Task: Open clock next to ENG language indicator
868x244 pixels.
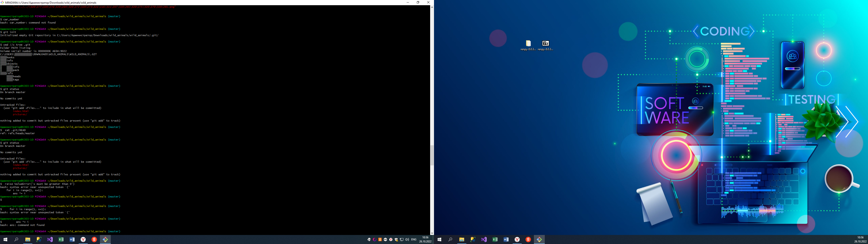Action: pyautogui.click(x=425, y=240)
